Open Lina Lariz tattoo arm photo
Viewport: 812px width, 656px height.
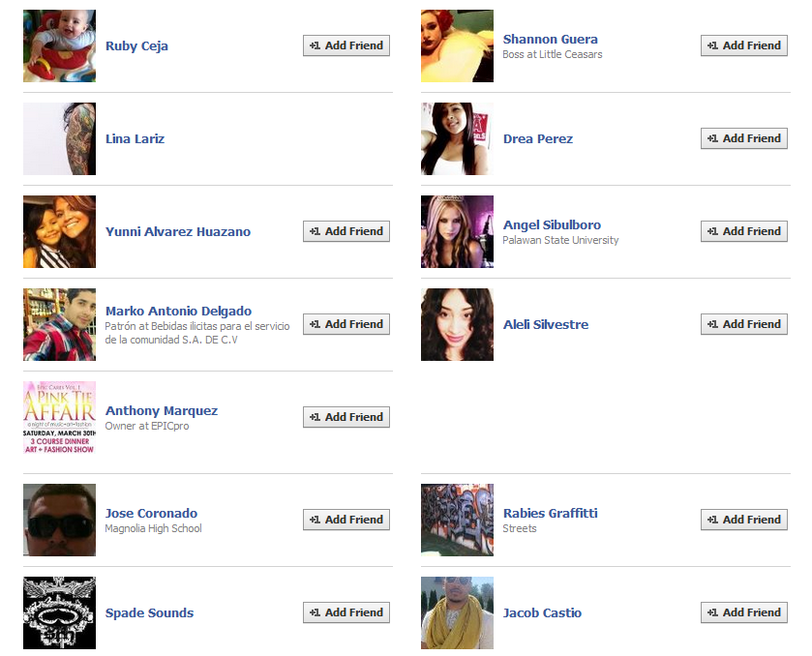click(x=60, y=138)
